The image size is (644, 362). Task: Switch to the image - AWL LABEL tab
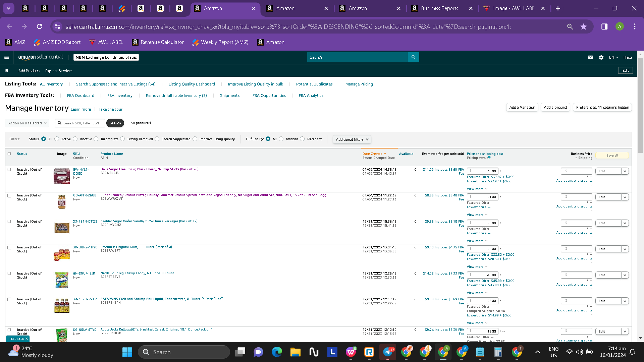[514, 8]
